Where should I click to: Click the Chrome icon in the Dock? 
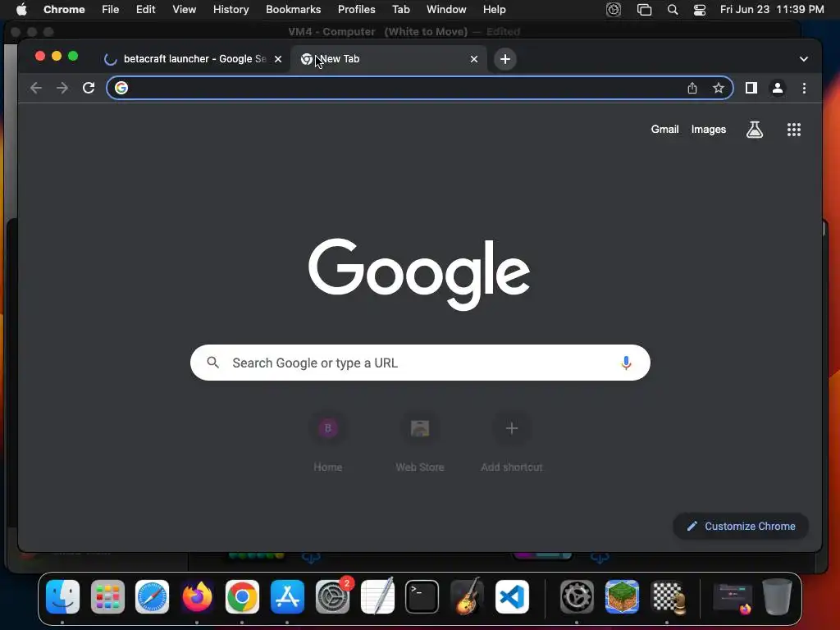tap(242, 597)
